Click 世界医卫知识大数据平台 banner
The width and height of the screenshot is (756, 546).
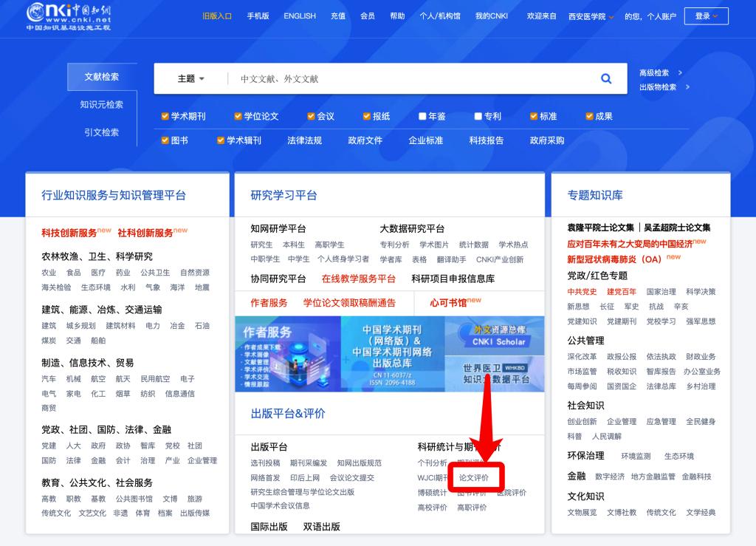click(x=495, y=374)
